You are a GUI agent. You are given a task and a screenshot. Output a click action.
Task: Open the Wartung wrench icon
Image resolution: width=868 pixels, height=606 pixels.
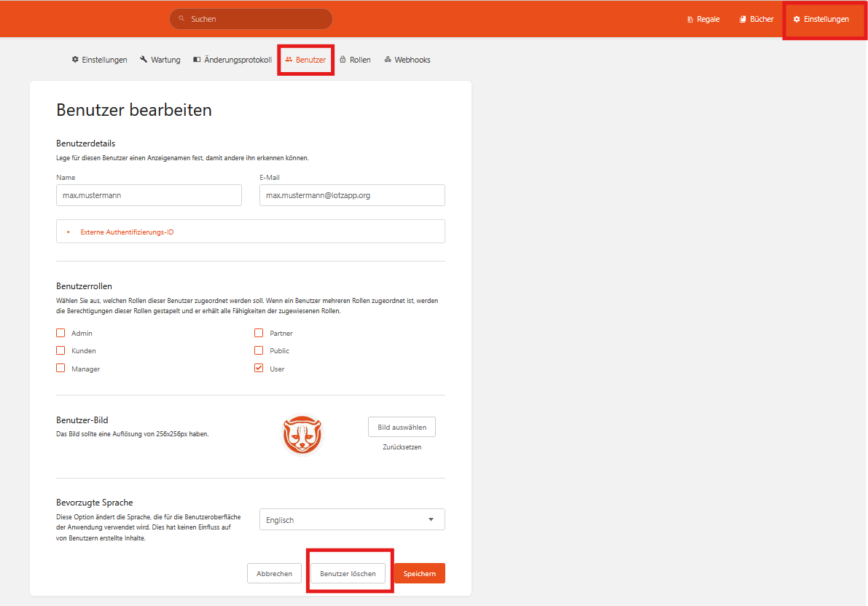(144, 60)
